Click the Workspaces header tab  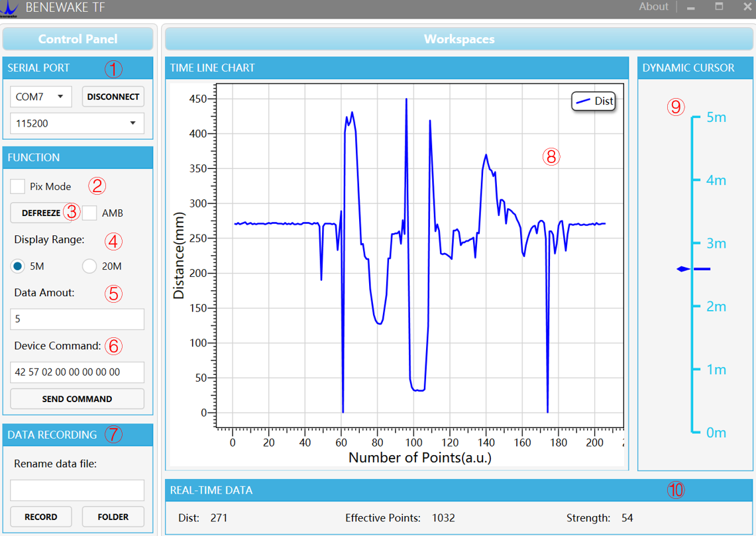pyautogui.click(x=459, y=39)
